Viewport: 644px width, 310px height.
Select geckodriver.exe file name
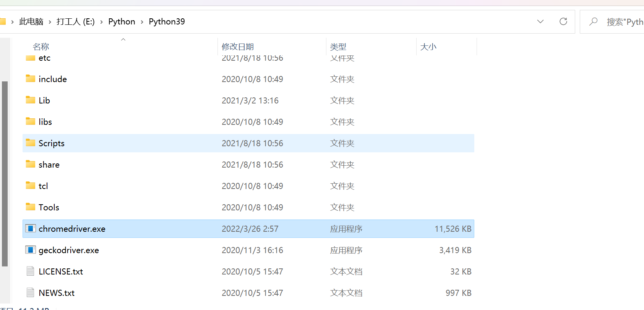69,250
